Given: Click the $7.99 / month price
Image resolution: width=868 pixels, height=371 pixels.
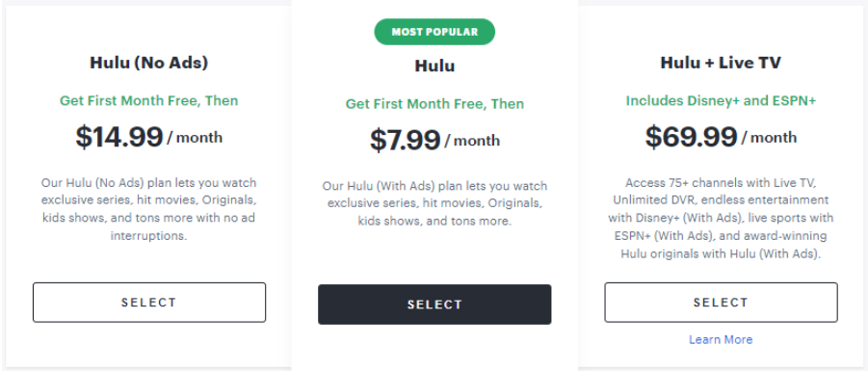Looking at the screenshot, I should tap(434, 140).
